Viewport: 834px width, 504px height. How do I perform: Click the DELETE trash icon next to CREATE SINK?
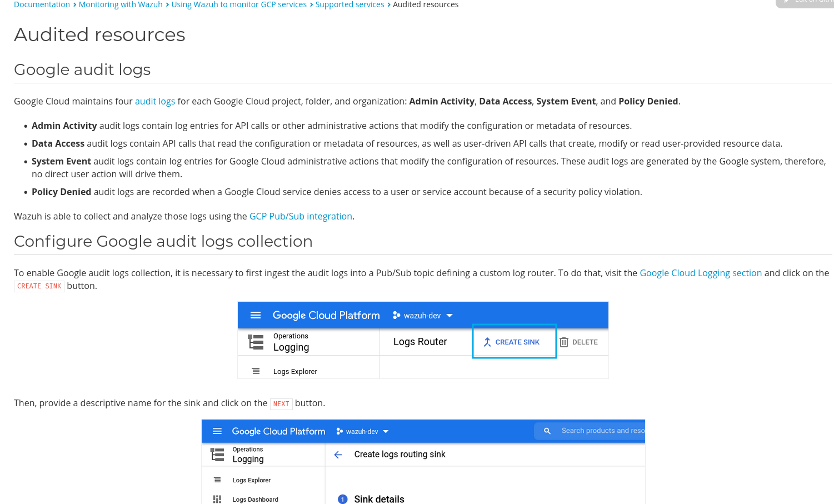point(563,342)
